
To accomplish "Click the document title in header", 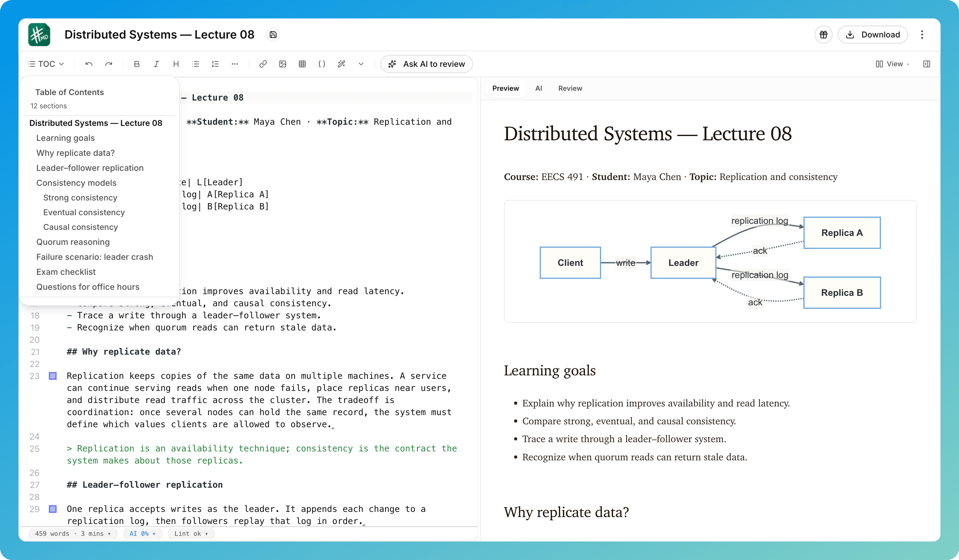I will click(x=159, y=35).
